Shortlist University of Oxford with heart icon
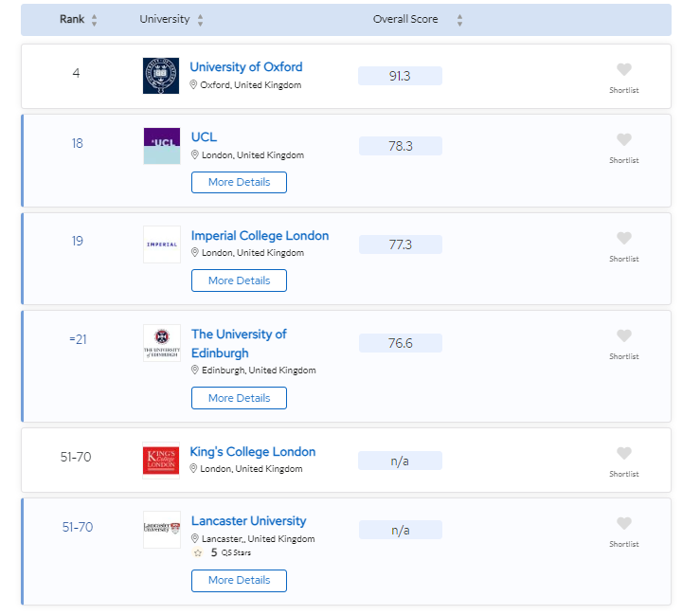The width and height of the screenshot is (700, 615). tap(623, 70)
